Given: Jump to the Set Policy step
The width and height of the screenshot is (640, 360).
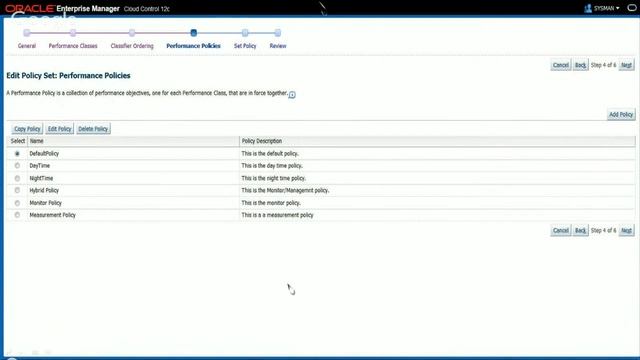Looking at the screenshot, I should pyautogui.click(x=245, y=46).
